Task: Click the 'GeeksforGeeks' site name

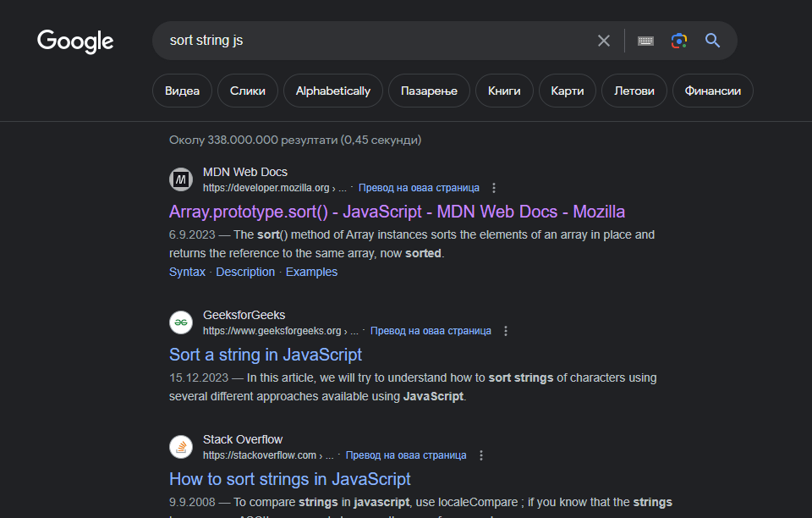Action: point(244,315)
